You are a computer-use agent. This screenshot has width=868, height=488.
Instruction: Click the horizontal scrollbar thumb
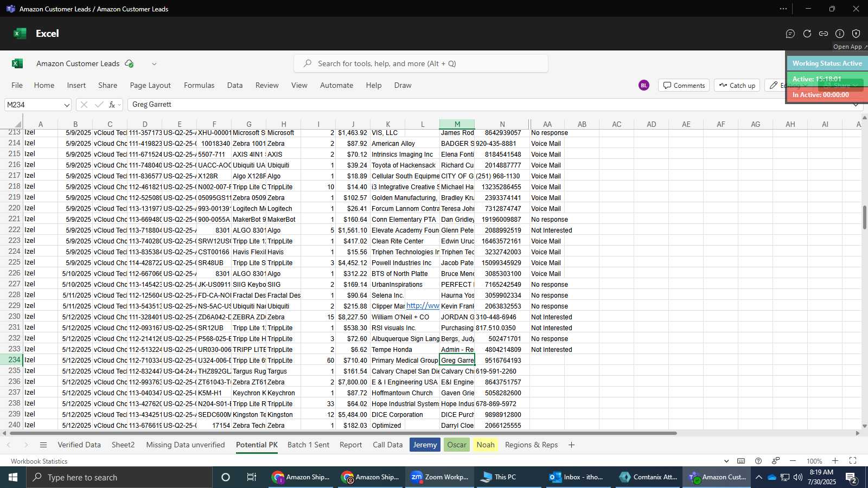click(343, 433)
